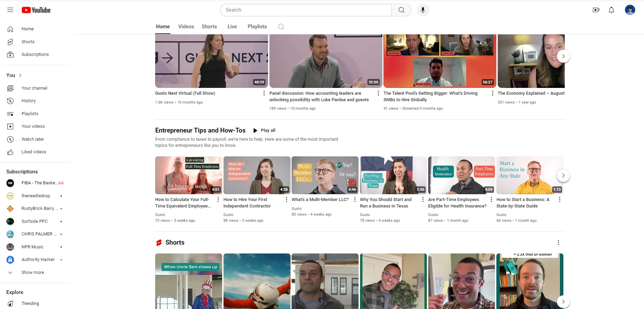Screen dimensions: 644x309
Task: Switch to the Videos tab
Action: [186, 27]
